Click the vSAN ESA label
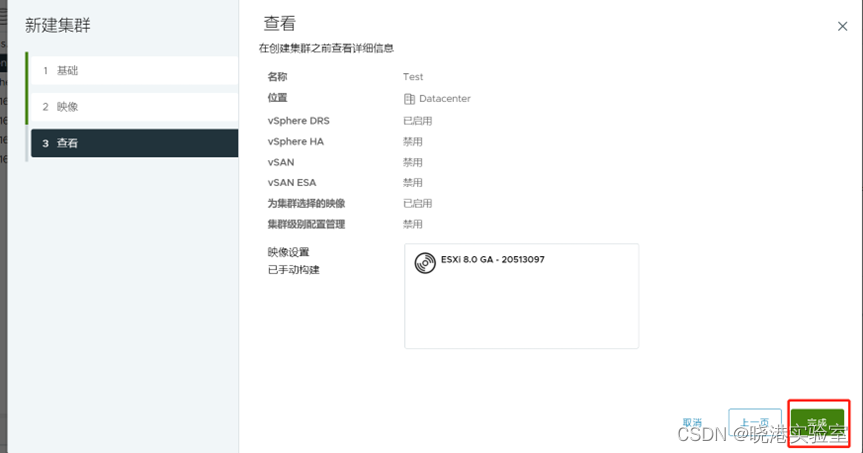Screen dimensions: 863x453 292,183
